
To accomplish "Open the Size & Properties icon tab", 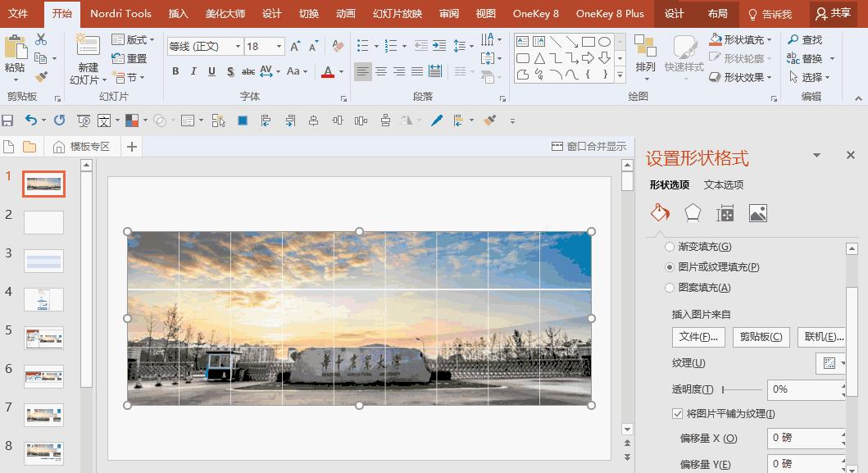I will point(725,213).
